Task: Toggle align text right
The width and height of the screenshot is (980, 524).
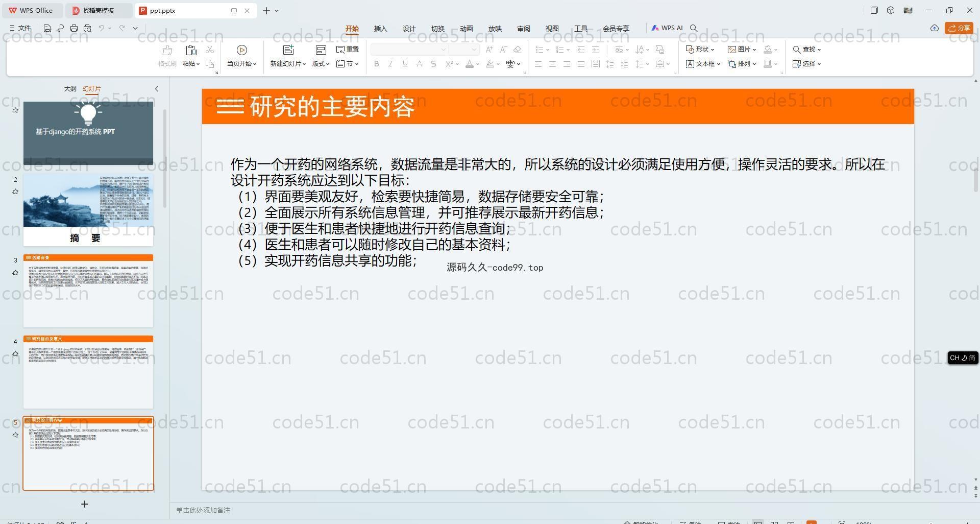Action: click(567, 64)
